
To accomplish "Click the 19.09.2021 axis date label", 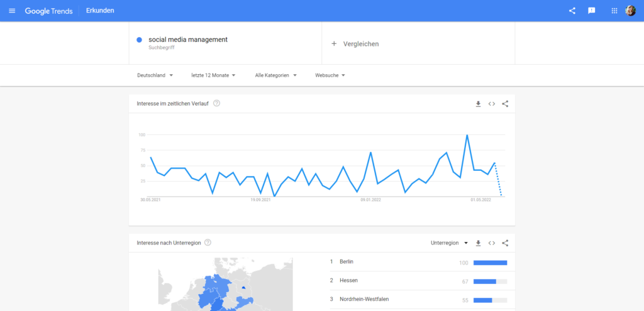I will (260, 200).
